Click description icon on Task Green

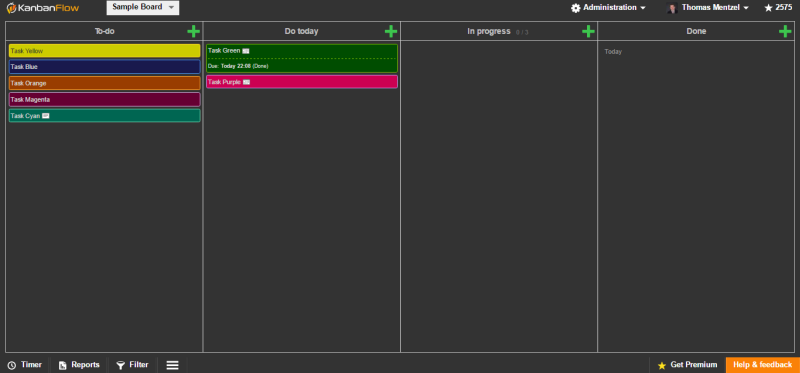click(x=246, y=51)
